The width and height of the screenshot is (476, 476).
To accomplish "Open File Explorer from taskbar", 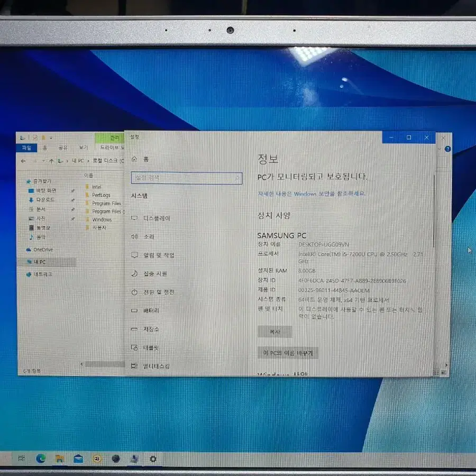I will click(x=59, y=459).
